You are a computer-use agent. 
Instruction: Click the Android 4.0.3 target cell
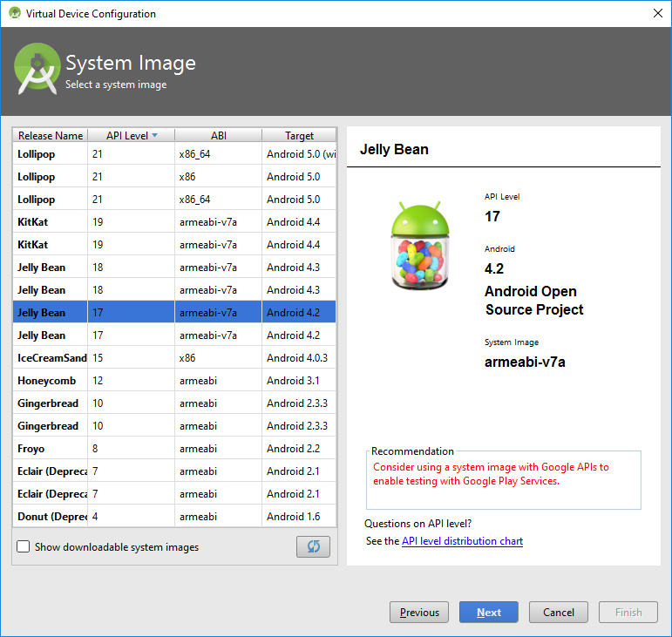[x=299, y=357]
